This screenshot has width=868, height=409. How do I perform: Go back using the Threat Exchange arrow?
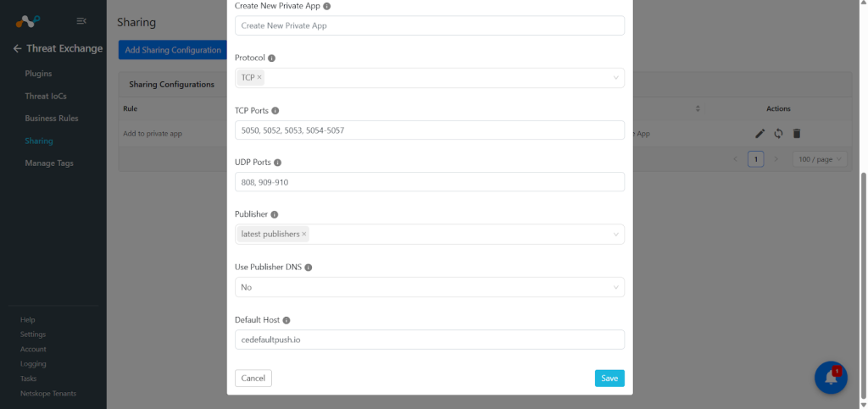[x=17, y=48]
